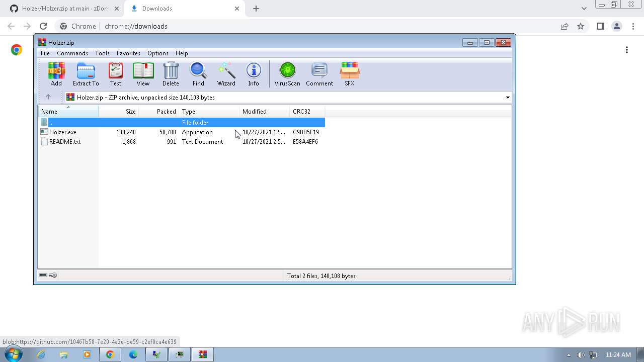Open Downloads page three-dot actions menu
The height and width of the screenshot is (362, 644).
pos(627,50)
